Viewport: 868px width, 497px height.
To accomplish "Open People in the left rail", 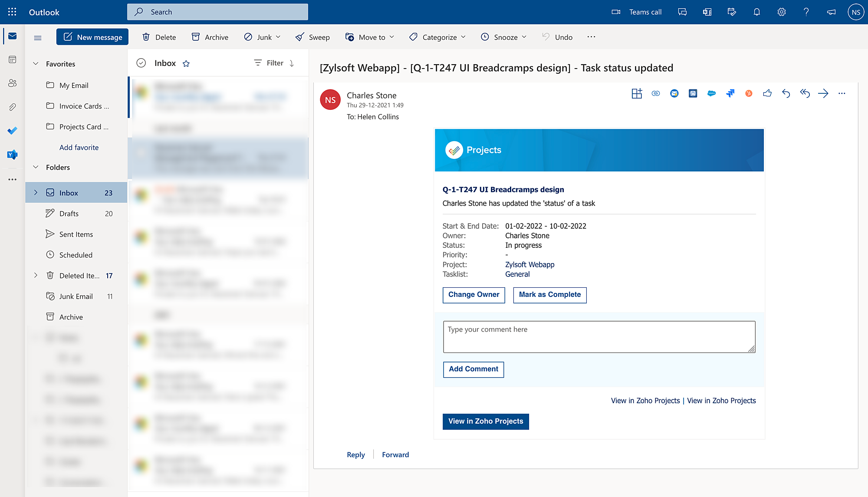I will click(12, 83).
